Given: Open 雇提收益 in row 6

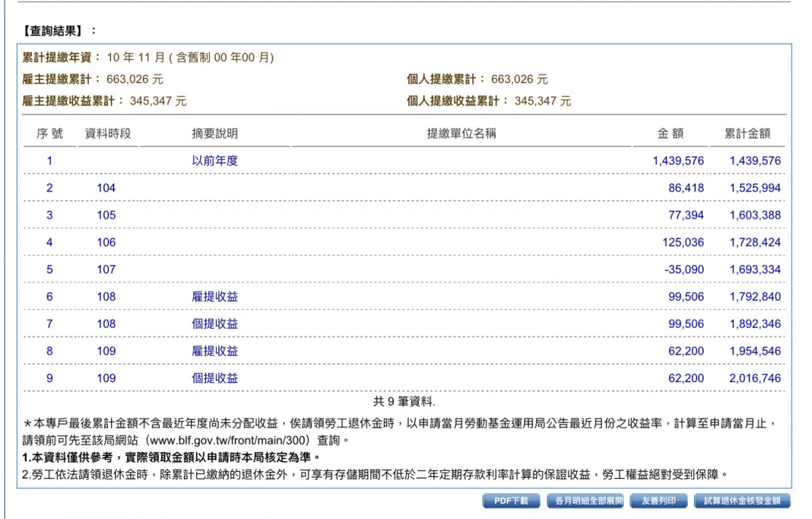Looking at the screenshot, I should point(215,297).
